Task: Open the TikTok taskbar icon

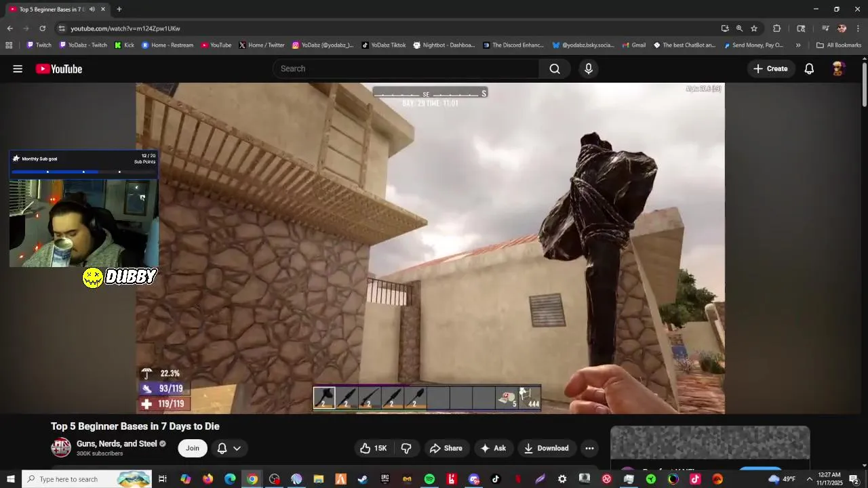Action: pos(496,479)
